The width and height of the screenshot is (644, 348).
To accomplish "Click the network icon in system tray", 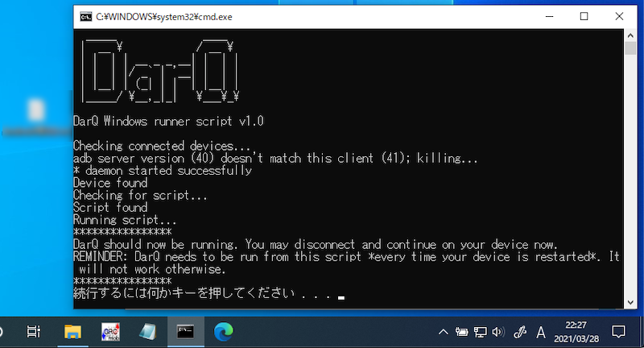I will click(480, 331).
